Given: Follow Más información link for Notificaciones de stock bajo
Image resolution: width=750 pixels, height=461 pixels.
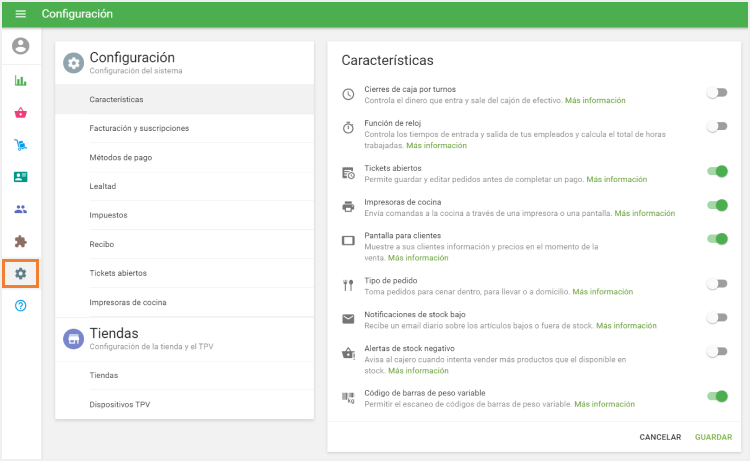Looking at the screenshot, I should [626, 326].
